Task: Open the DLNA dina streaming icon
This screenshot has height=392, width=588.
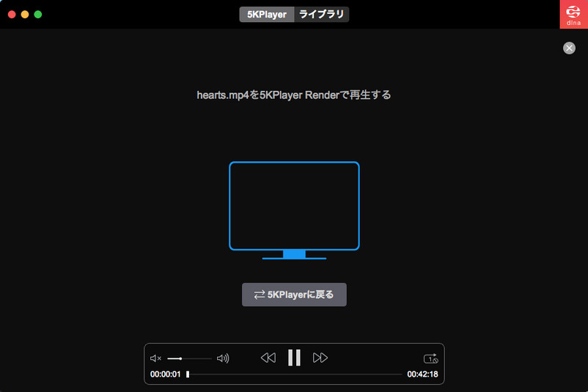Action: click(573, 15)
